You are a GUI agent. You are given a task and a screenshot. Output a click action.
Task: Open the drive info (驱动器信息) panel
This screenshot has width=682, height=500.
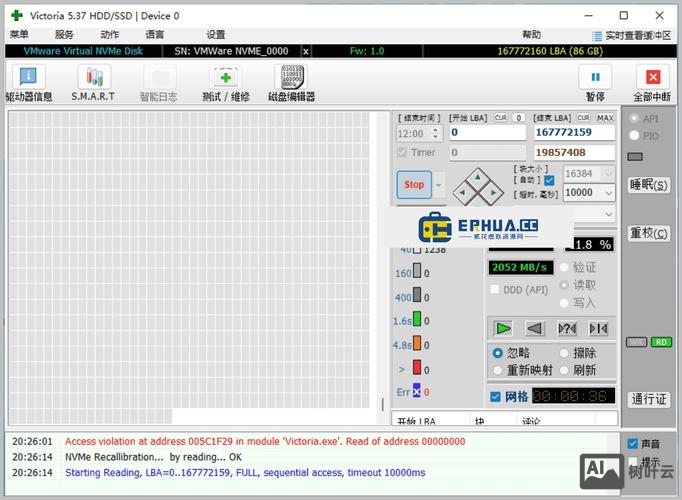pyautogui.click(x=28, y=83)
